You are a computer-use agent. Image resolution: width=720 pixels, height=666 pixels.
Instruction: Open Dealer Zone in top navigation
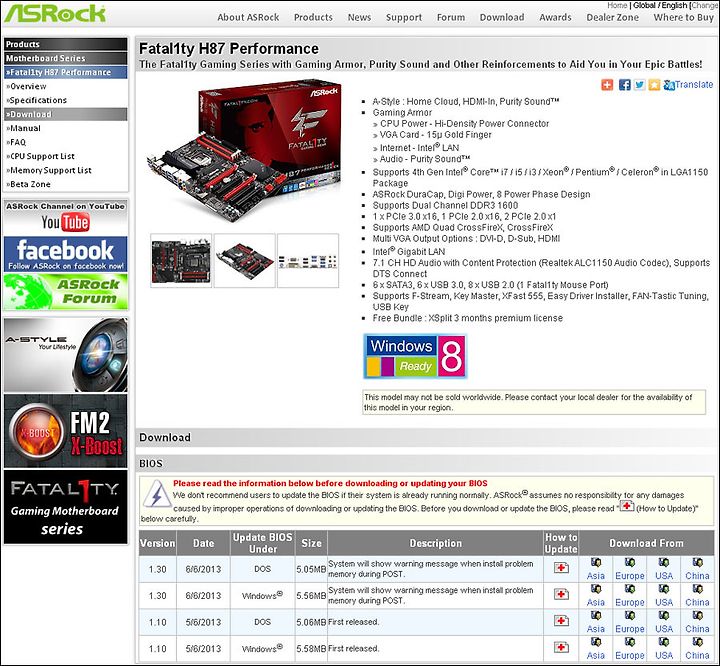[x=612, y=17]
